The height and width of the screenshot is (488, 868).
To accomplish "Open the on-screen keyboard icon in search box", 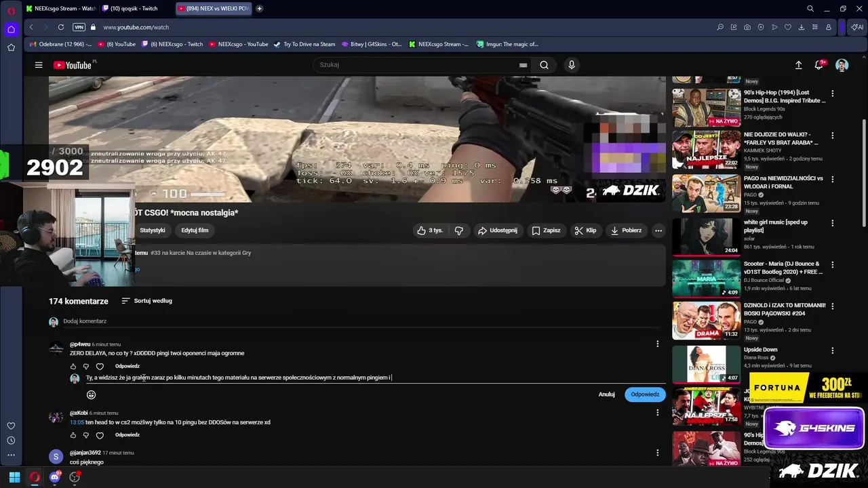I will tap(523, 65).
